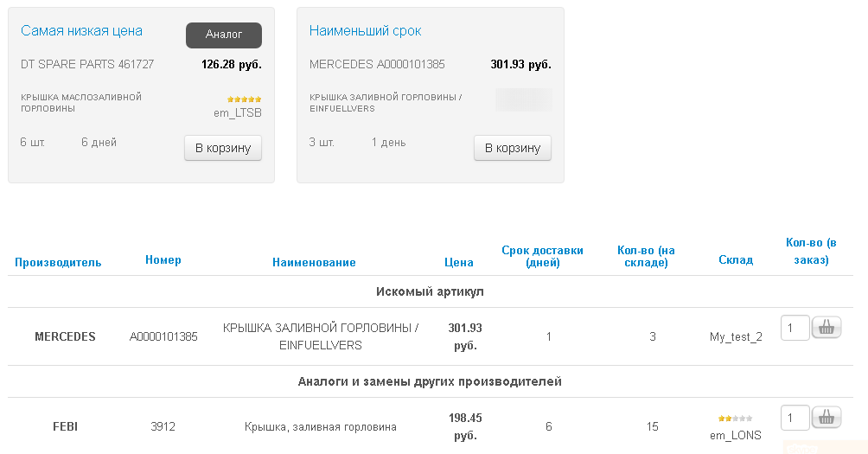This screenshot has height=454, width=868.
Task: Click the Аналог badge
Action: [224, 35]
